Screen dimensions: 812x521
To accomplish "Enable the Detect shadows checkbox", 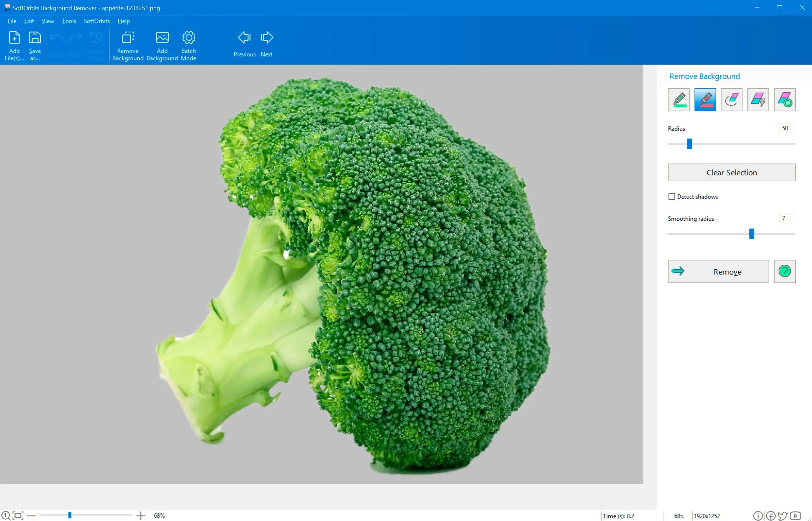I will coord(671,197).
